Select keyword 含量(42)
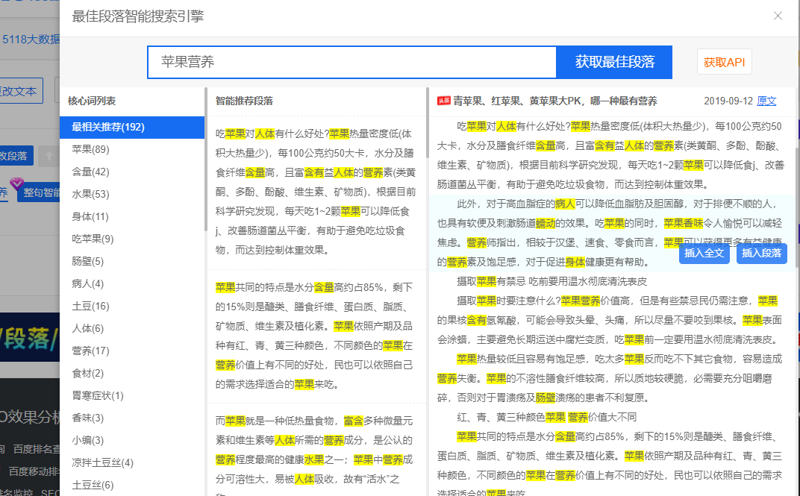The image size is (800, 496). click(x=91, y=171)
